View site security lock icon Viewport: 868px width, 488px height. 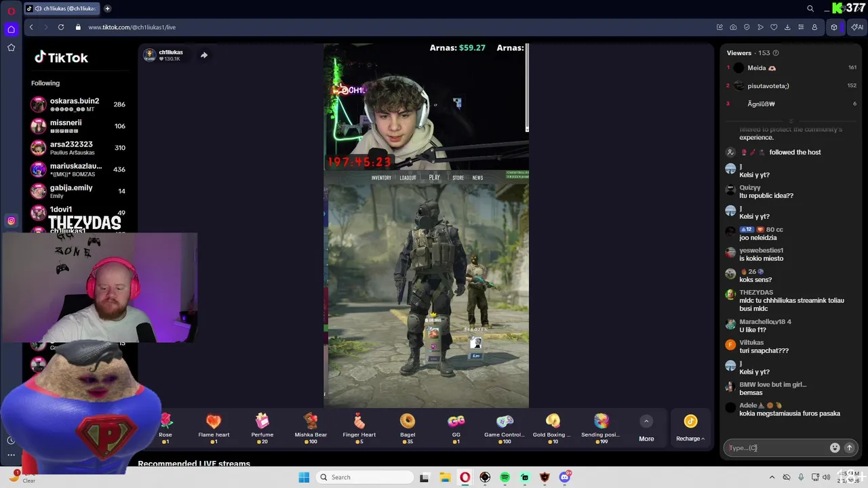[x=79, y=27]
